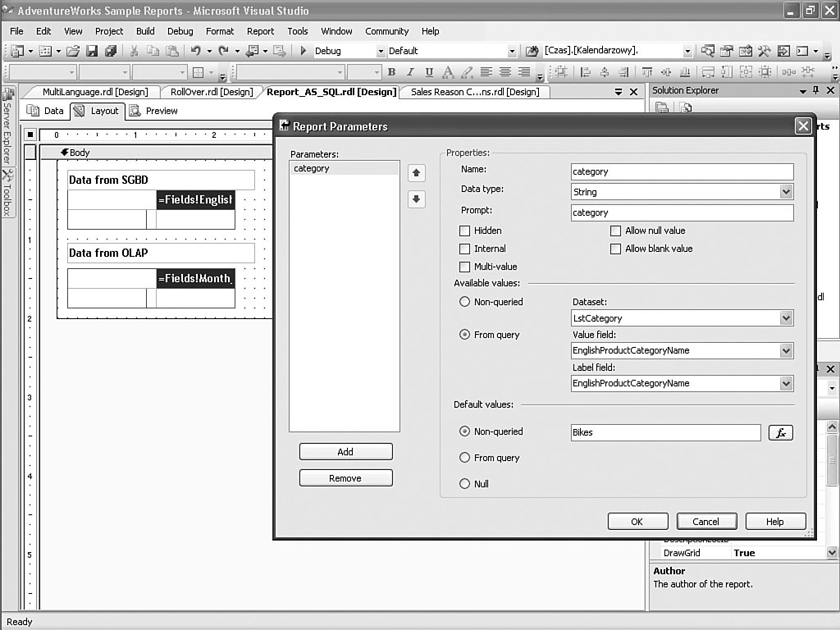Open the expression editor fx button

tap(781, 432)
